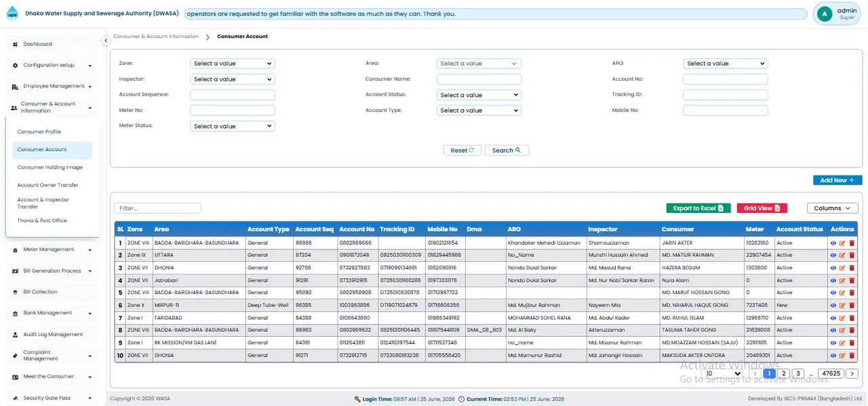
Task: Jump to last page 47625
Action: 831,373
